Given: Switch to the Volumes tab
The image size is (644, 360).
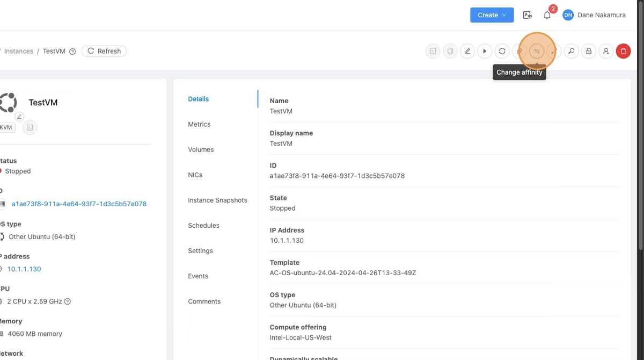Looking at the screenshot, I should click(x=201, y=149).
